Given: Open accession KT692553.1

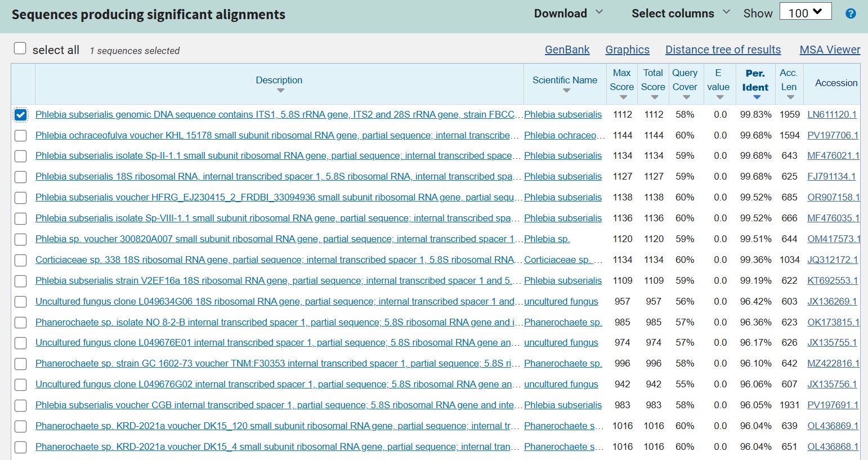Looking at the screenshot, I should (x=833, y=280).
